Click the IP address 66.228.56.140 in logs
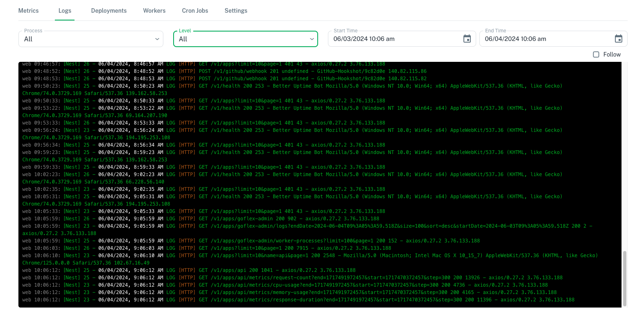The height and width of the screenshot is (319, 644). pyautogui.click(x=145, y=182)
